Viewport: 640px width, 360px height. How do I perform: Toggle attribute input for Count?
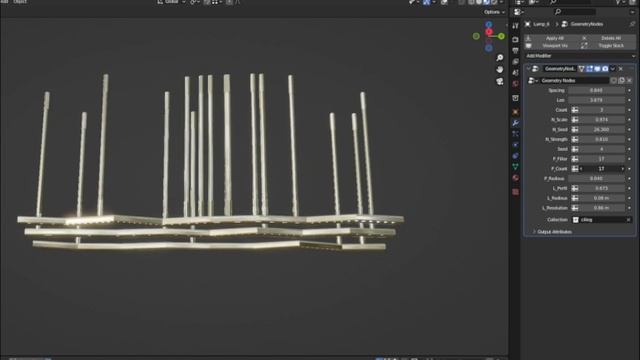(x=575, y=110)
